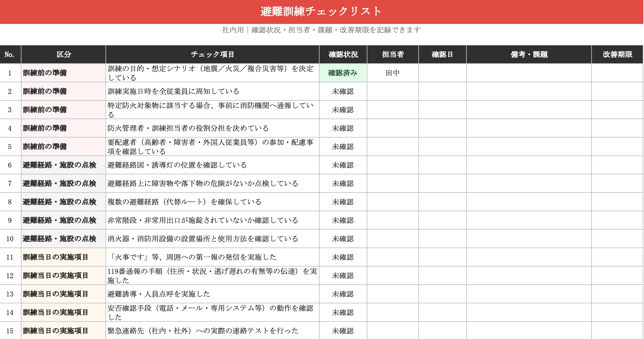The width and height of the screenshot is (644, 339).
Task: Select the チェック項目 column header
Action: (x=212, y=54)
